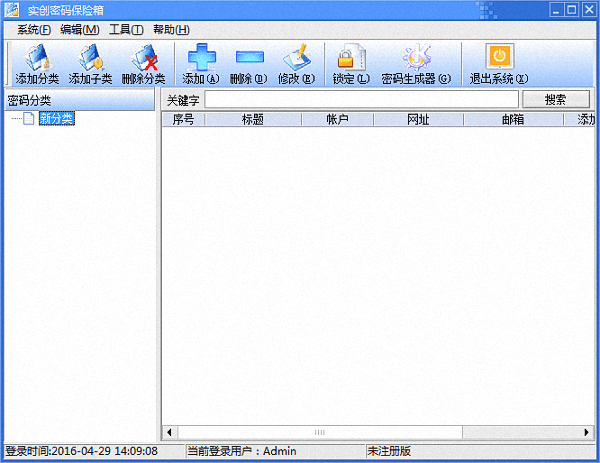Click the blue plus Add (添加) icon
Screen dimensions: 600x463
[x=200, y=63]
